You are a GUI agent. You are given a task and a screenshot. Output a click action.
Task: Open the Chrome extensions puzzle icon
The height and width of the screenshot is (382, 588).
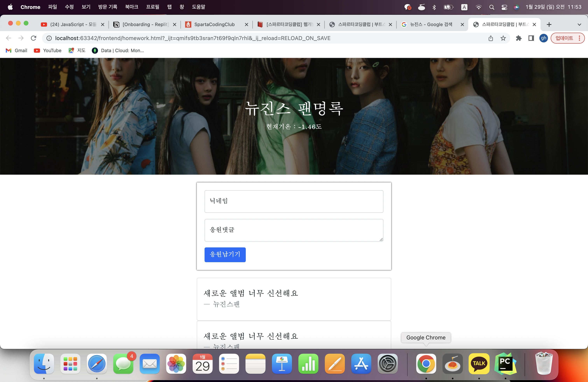pyautogui.click(x=519, y=38)
